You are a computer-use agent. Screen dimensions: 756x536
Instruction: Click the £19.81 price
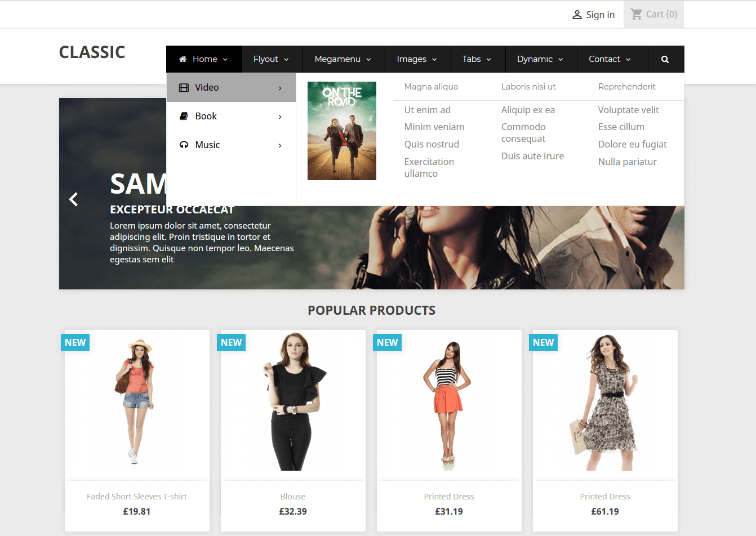(137, 511)
